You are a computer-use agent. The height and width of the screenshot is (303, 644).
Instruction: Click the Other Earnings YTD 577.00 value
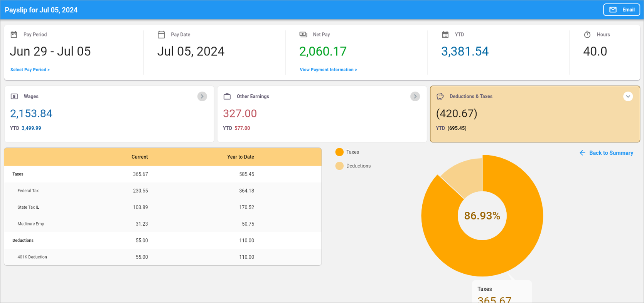pos(242,128)
